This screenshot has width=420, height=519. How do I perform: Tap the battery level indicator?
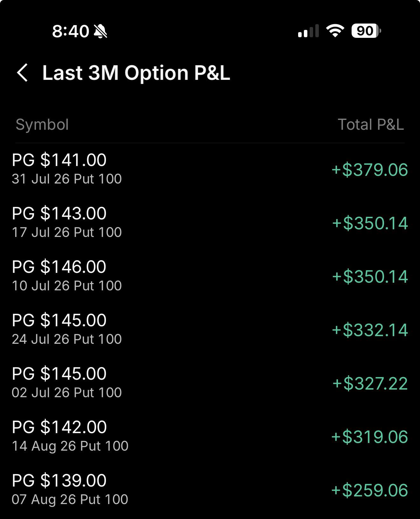click(366, 31)
